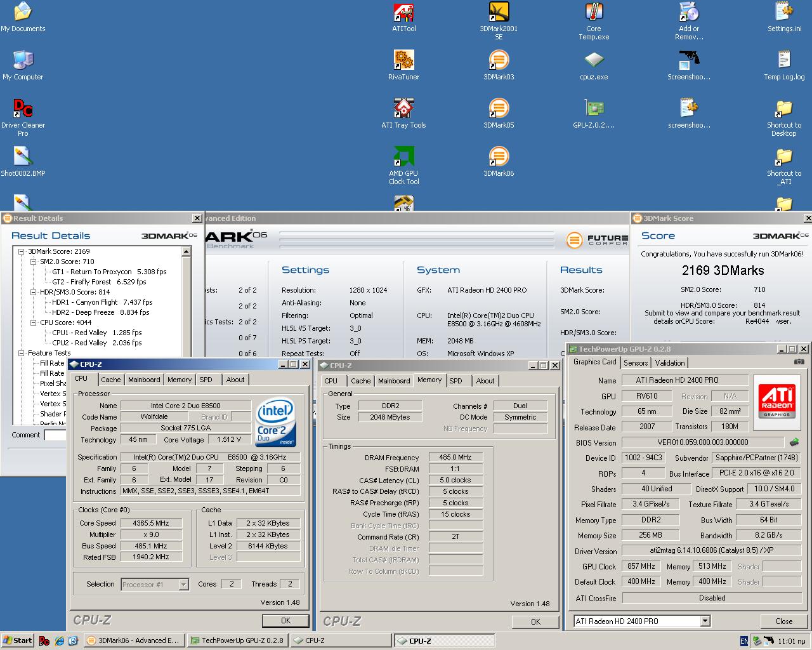Select Shortcut to _ATI folder icon
This screenshot has width=812, height=650.
pos(784,166)
